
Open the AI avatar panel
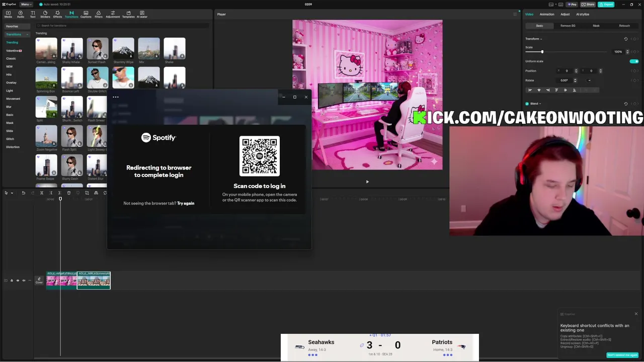pyautogui.click(x=142, y=14)
